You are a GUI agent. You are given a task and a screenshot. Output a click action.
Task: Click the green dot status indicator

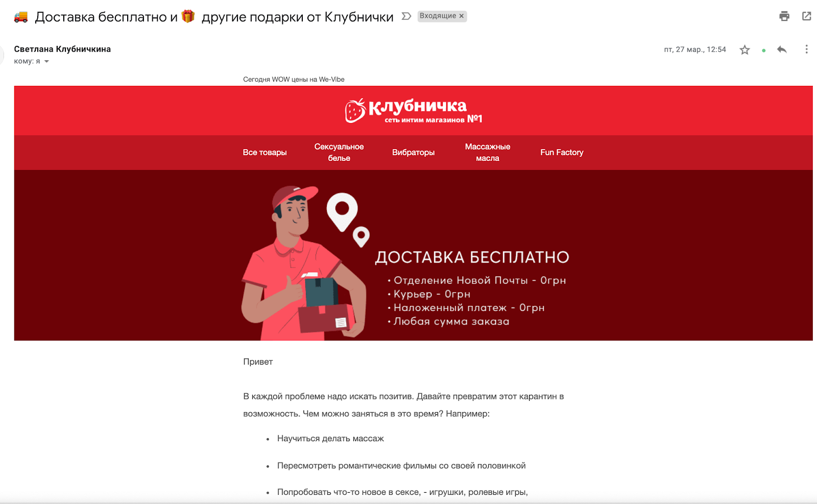[763, 51]
